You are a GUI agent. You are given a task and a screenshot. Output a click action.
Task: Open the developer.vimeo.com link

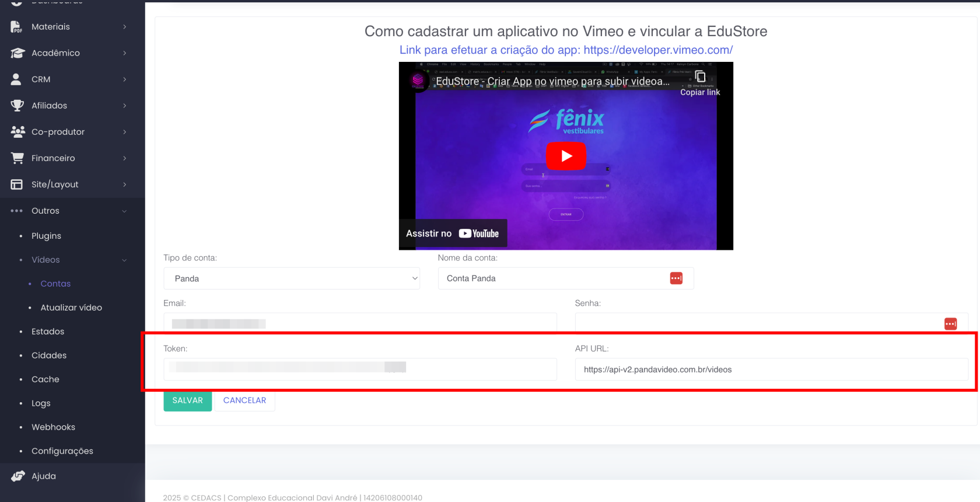click(x=658, y=50)
